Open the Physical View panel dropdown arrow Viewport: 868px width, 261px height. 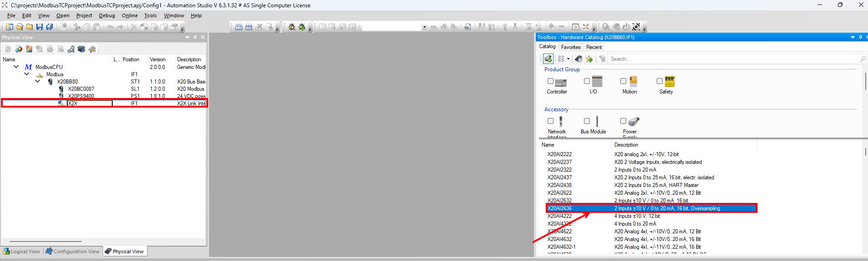pos(187,37)
